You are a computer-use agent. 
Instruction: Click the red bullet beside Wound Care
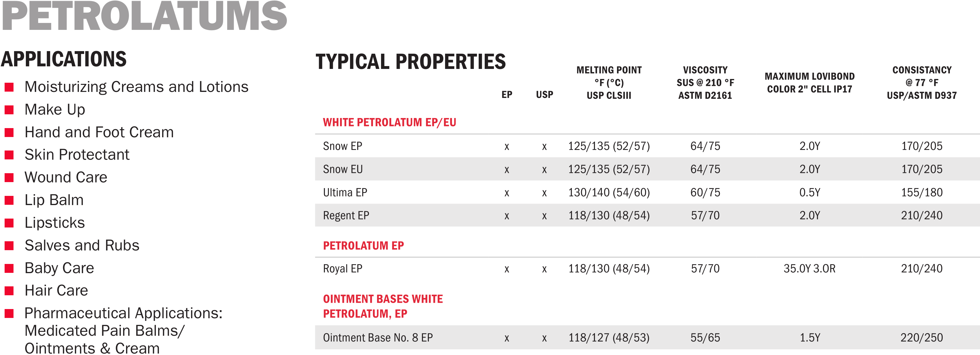coord(9,178)
